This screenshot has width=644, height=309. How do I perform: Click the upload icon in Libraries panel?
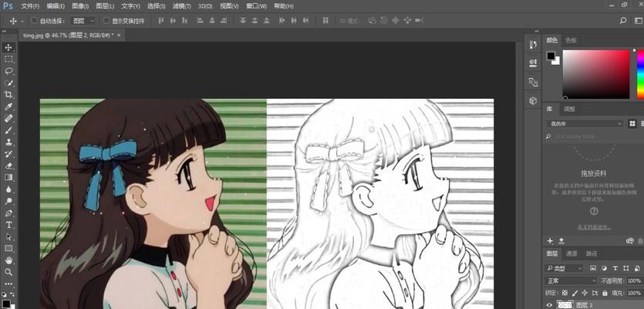(561, 241)
